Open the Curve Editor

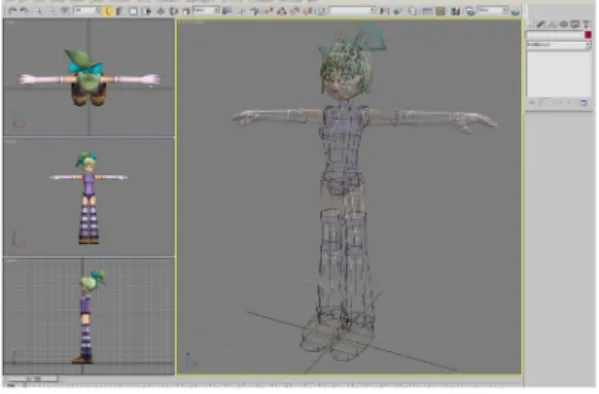[x=427, y=11]
